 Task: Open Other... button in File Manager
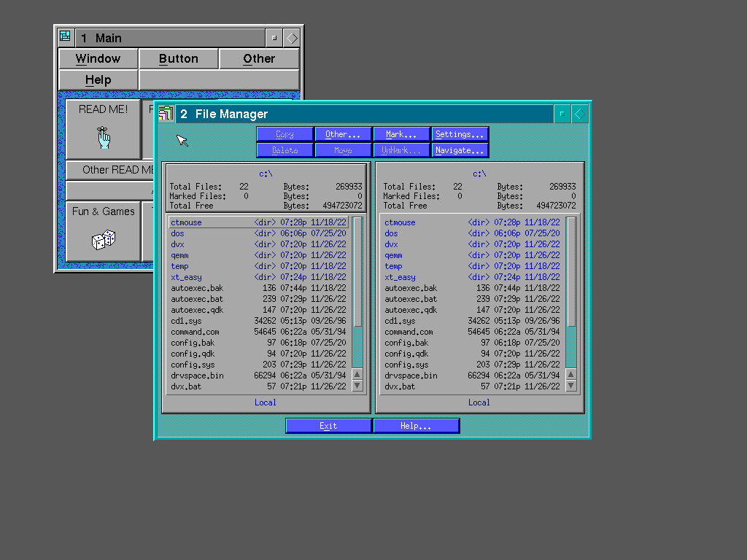(x=343, y=134)
